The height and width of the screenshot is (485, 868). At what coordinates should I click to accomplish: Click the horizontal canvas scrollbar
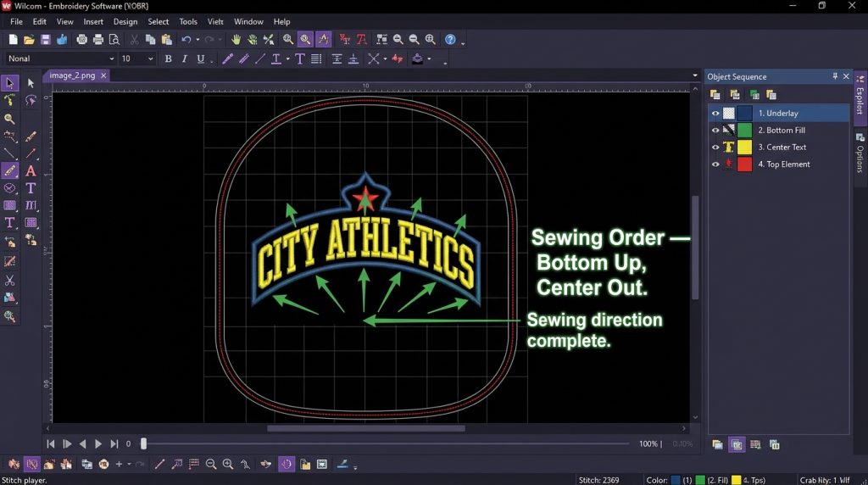[x=366, y=428]
